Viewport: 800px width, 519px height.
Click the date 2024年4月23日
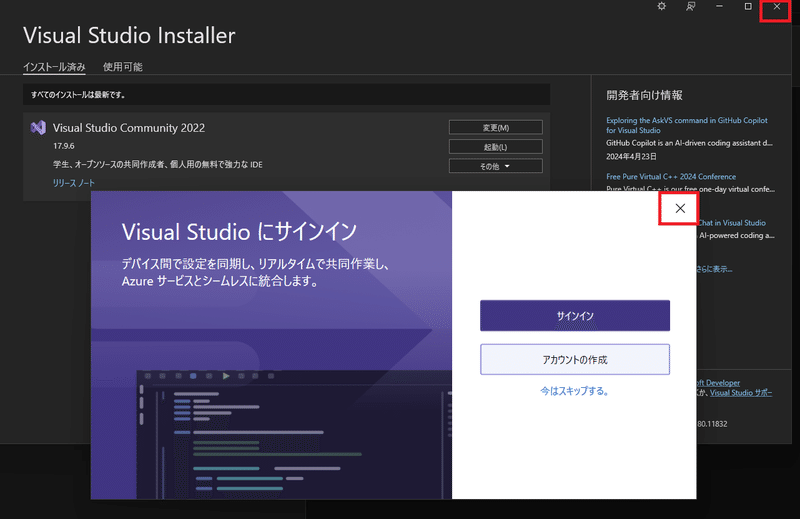click(x=631, y=157)
